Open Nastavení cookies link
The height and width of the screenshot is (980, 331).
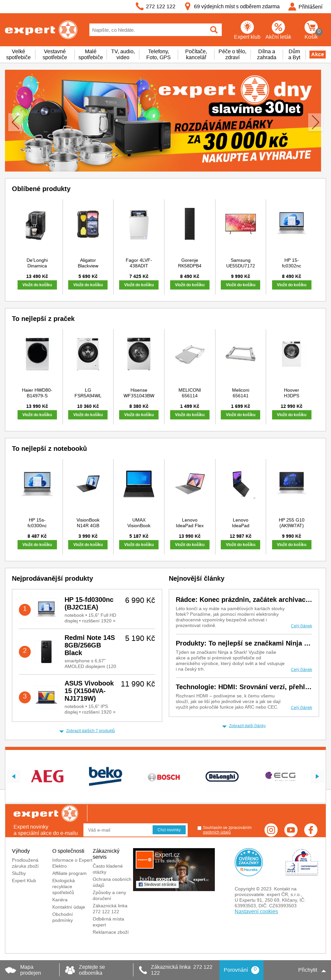pos(256,911)
